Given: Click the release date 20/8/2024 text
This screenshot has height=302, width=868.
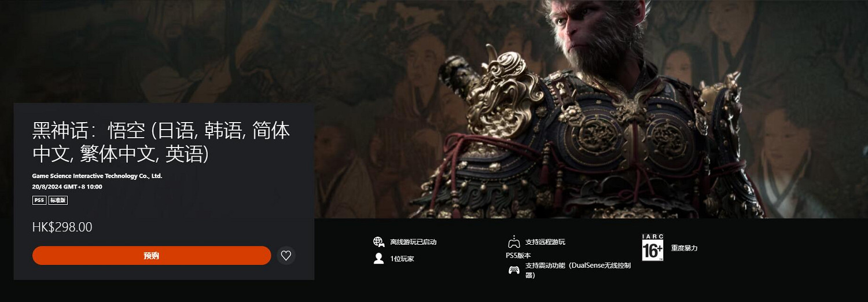Looking at the screenshot, I should pos(67,187).
